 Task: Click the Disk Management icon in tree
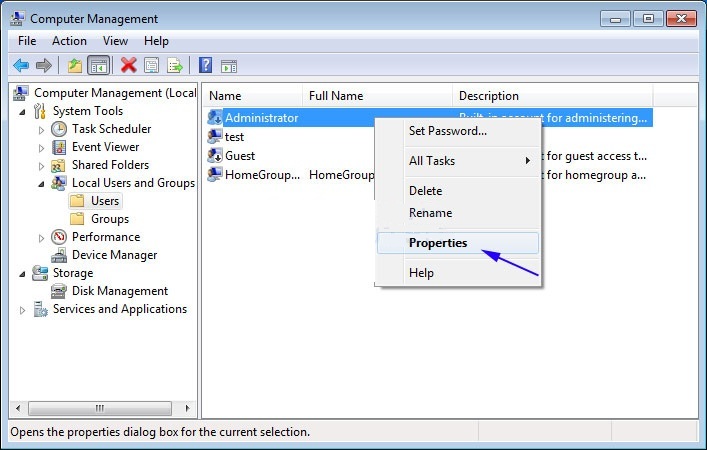(59, 291)
